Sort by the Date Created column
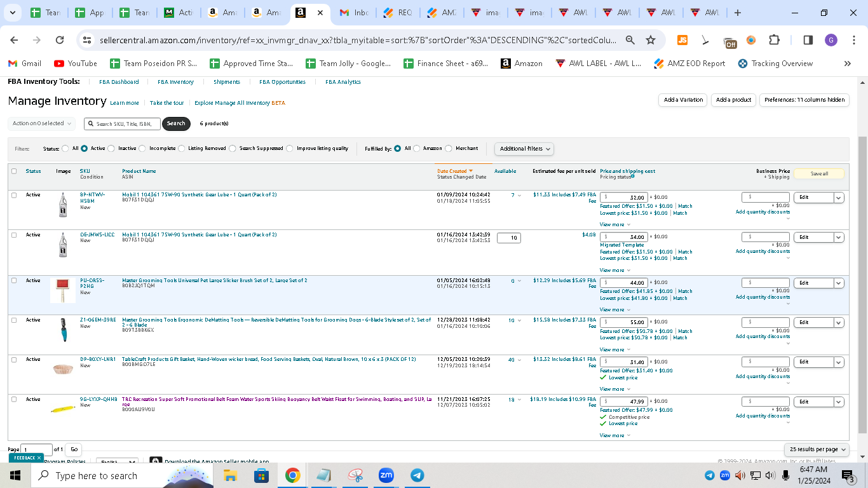The image size is (868, 488). coord(454,171)
